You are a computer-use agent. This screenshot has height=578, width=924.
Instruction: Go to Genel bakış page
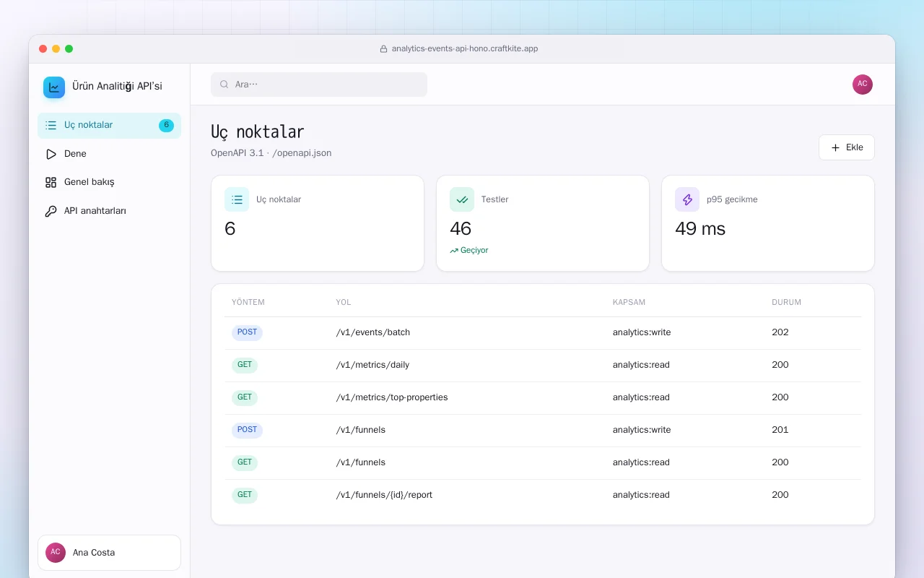click(x=109, y=182)
